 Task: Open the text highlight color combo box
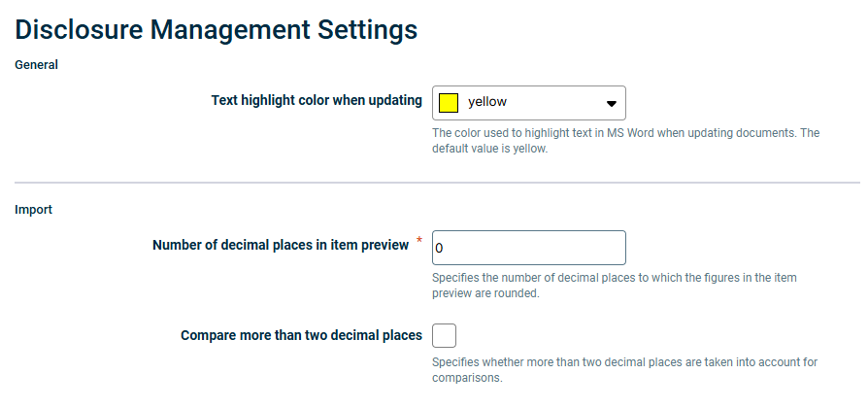(x=528, y=103)
